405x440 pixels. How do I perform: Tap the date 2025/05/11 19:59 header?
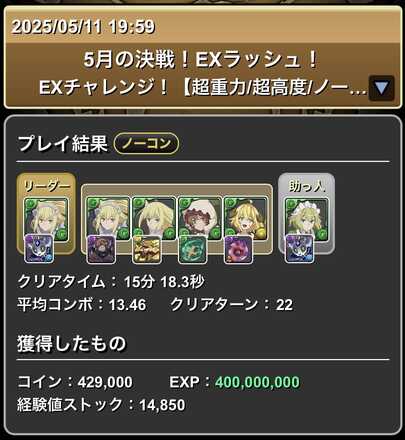pyautogui.click(x=83, y=26)
